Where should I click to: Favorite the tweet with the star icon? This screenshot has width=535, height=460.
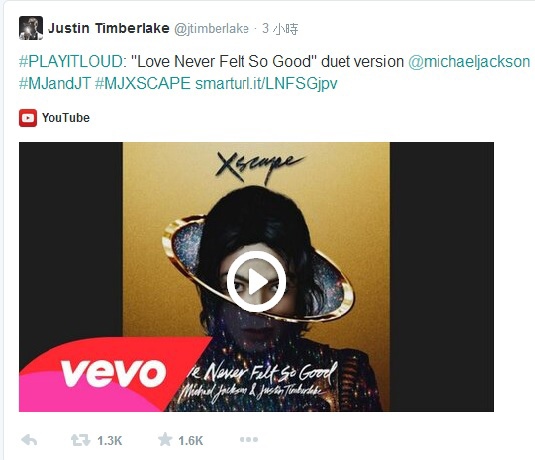(165, 440)
